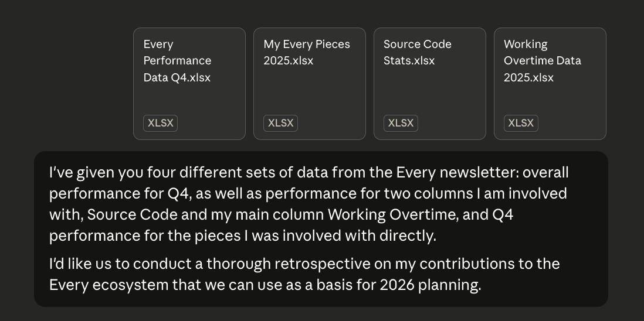Click XLSX badge on Every Performance Data card
Screen dimensions: 644x321
160,123
